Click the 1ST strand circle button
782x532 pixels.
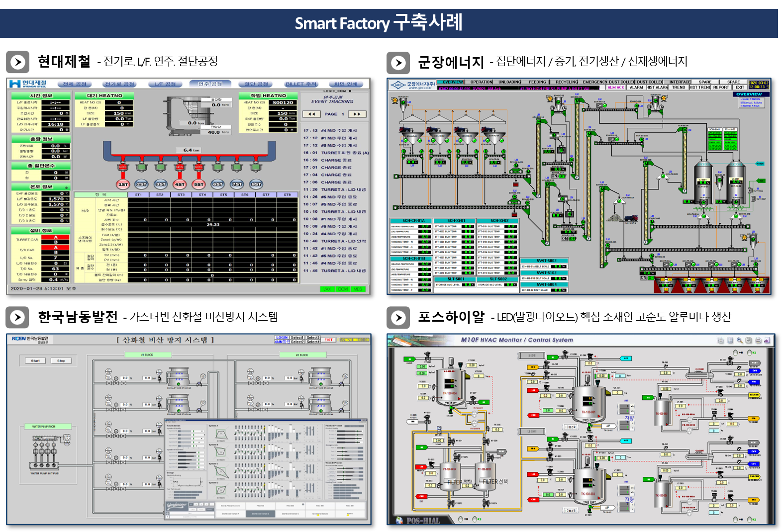(x=123, y=184)
